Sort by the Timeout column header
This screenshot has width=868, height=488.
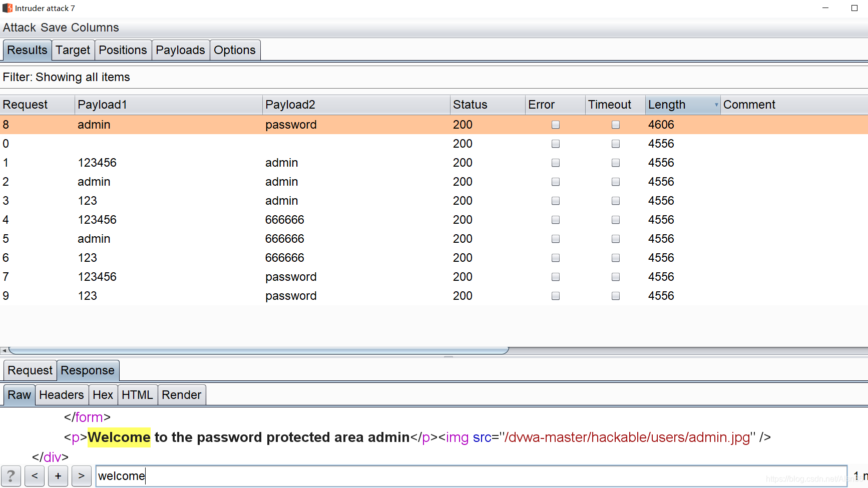click(x=616, y=105)
